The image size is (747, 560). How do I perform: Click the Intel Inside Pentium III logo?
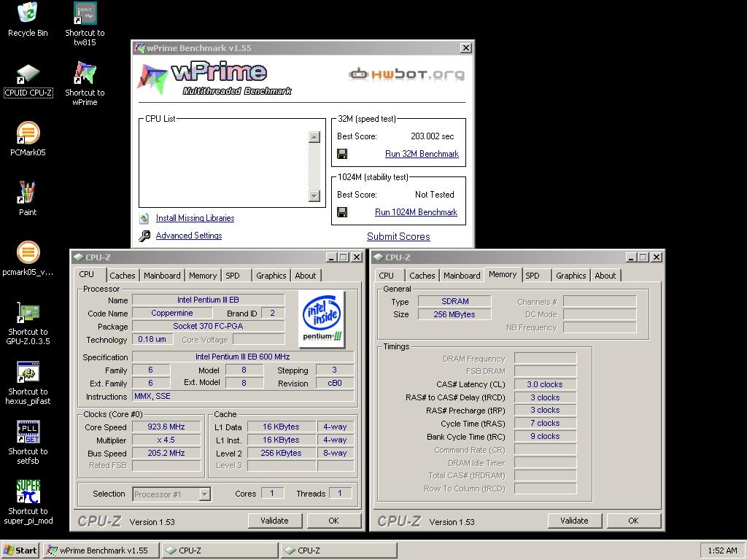[x=322, y=319]
